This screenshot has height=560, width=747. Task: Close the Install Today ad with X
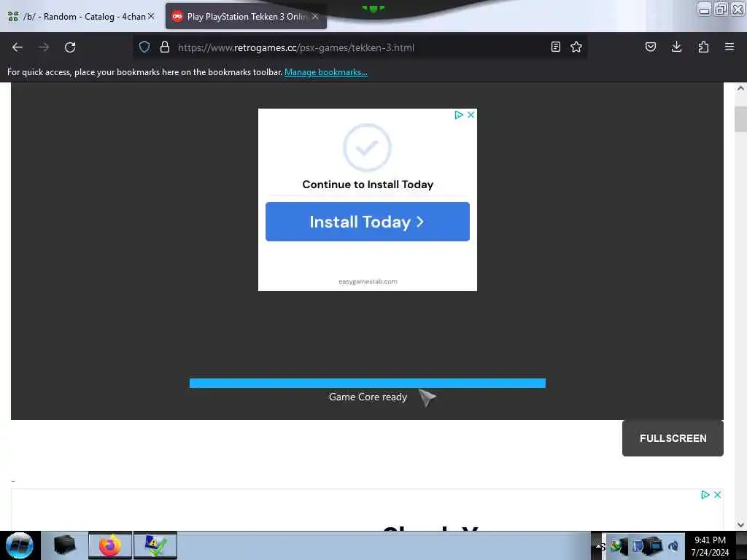[471, 114]
